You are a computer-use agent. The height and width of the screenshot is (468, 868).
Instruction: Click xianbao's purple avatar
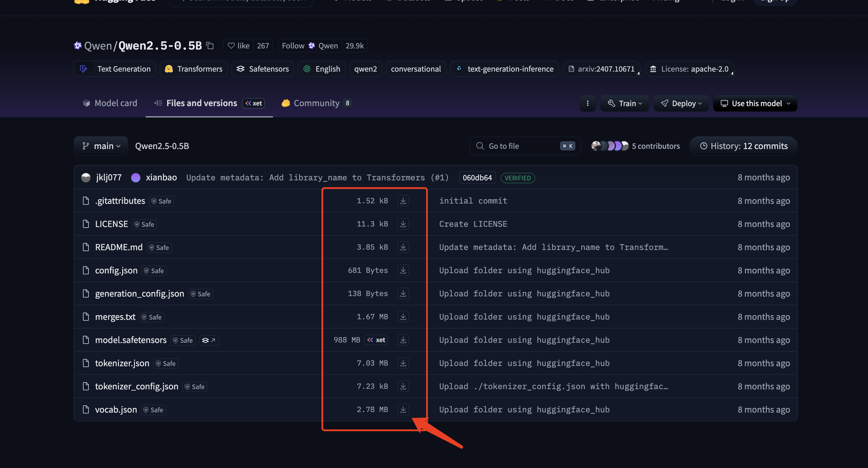click(136, 177)
